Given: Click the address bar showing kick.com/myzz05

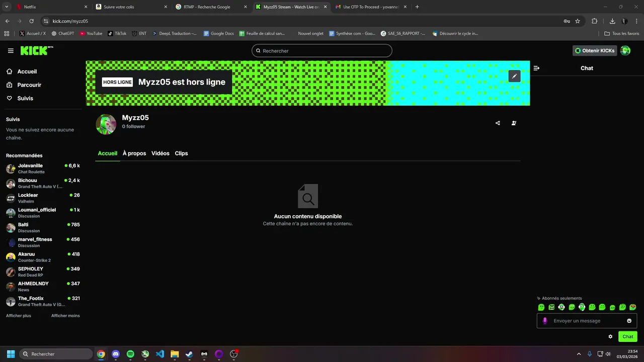Looking at the screenshot, I should [302, 21].
